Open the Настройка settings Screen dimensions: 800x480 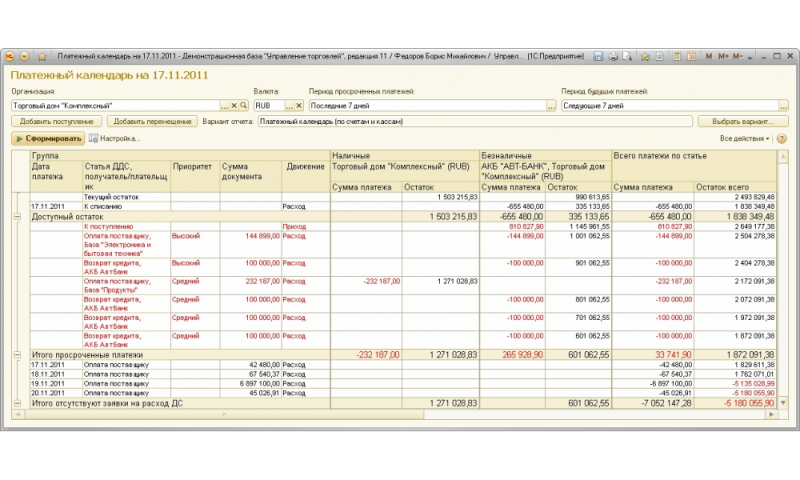point(113,139)
